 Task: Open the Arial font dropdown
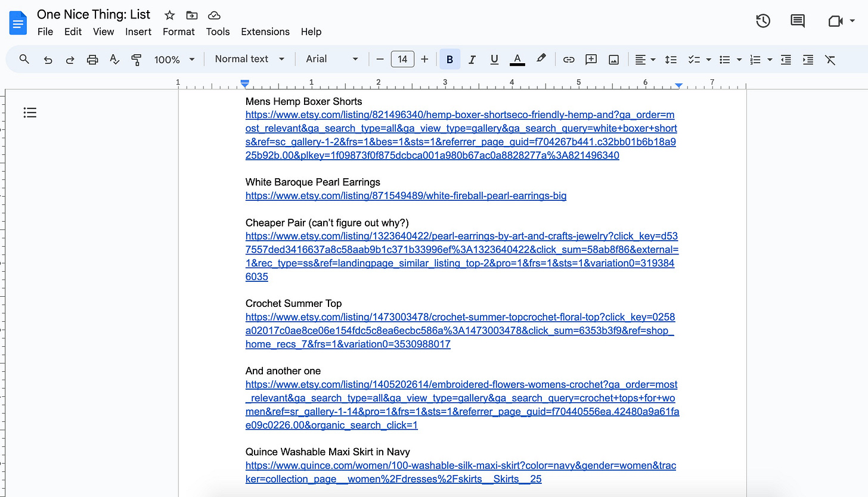(x=331, y=59)
